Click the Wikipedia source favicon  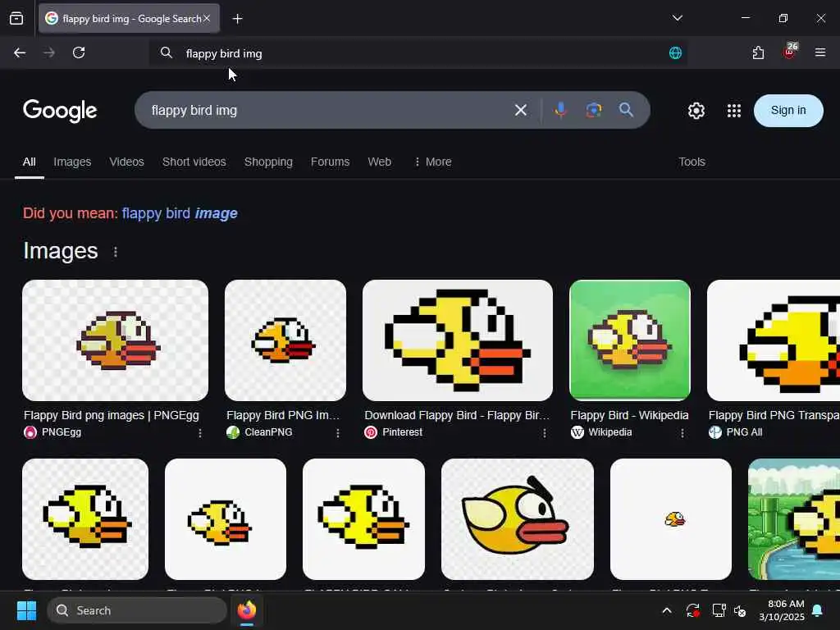click(577, 432)
